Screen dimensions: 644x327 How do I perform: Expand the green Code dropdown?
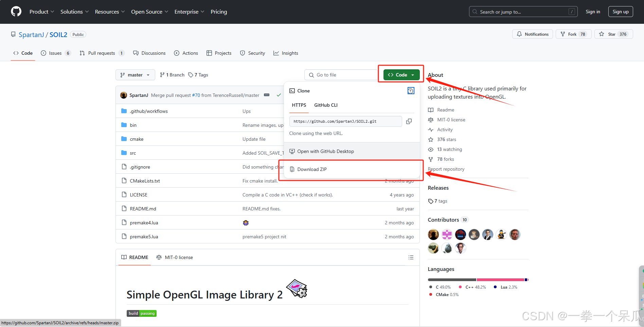(x=412, y=75)
